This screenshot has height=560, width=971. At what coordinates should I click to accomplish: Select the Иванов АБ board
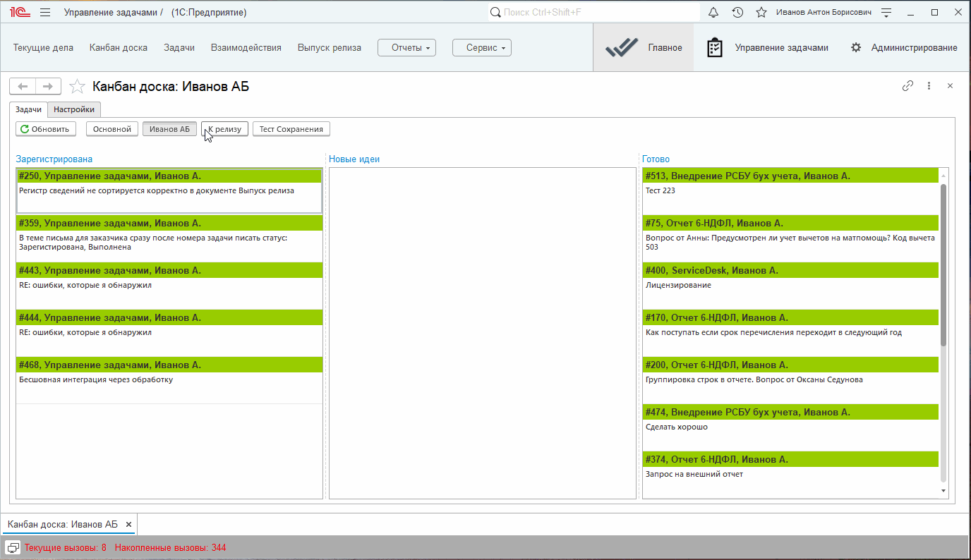click(169, 129)
